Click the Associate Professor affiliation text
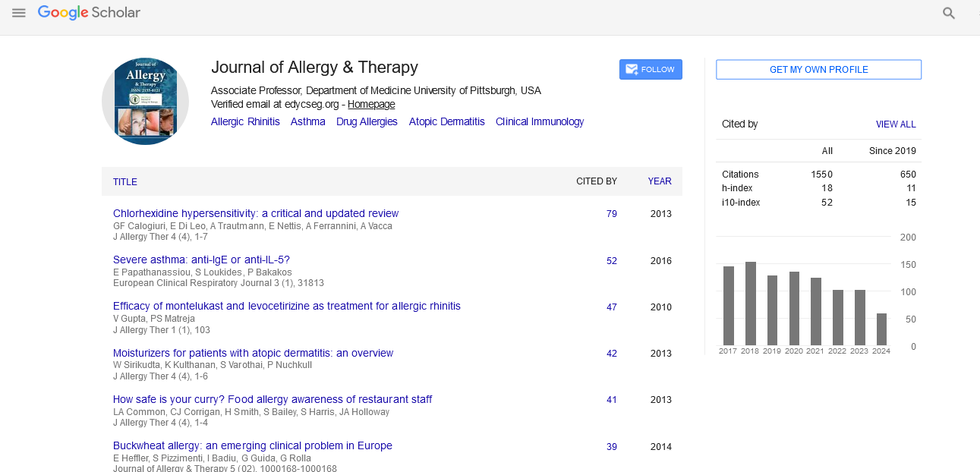This screenshot has width=980, height=472. click(x=376, y=90)
